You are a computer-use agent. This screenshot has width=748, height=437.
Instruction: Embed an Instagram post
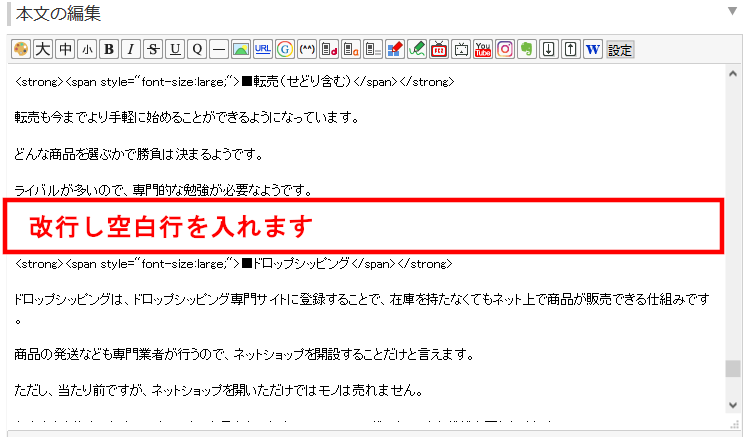coord(505,49)
